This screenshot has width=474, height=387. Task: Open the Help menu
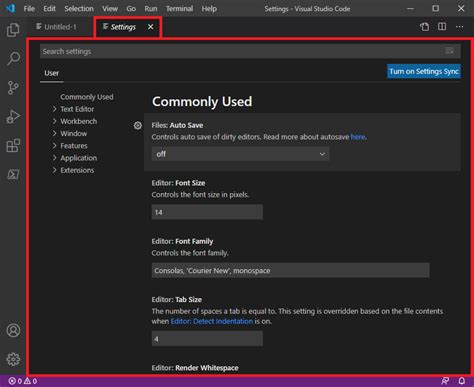pyautogui.click(x=209, y=9)
